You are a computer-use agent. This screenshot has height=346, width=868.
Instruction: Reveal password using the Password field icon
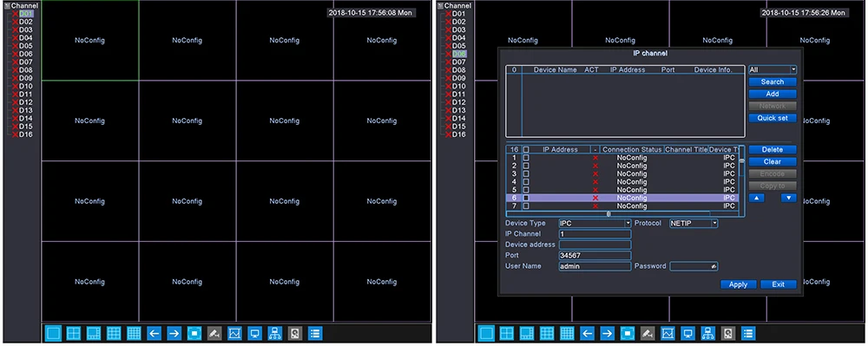point(714,266)
